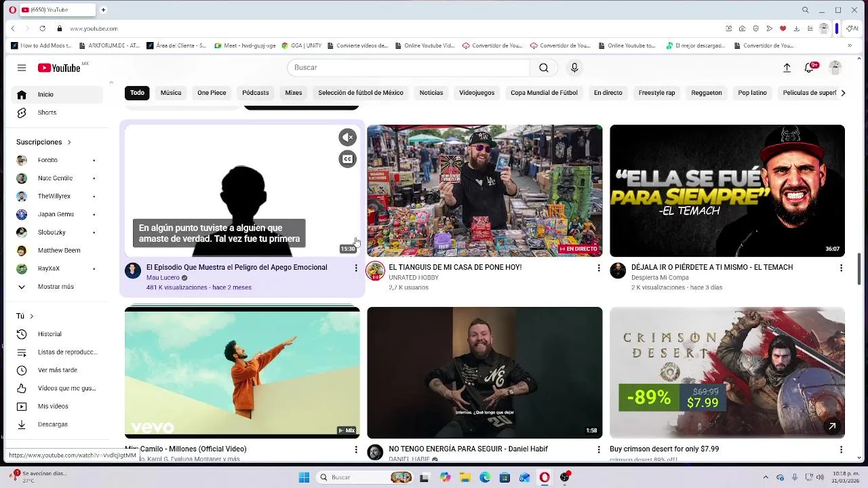Open options menu for Apego Emocional video
The height and width of the screenshot is (488, 868).
click(356, 268)
